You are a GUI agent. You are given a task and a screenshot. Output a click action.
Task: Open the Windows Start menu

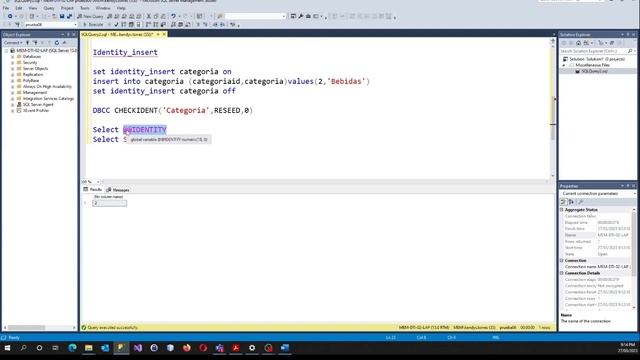[7, 348]
